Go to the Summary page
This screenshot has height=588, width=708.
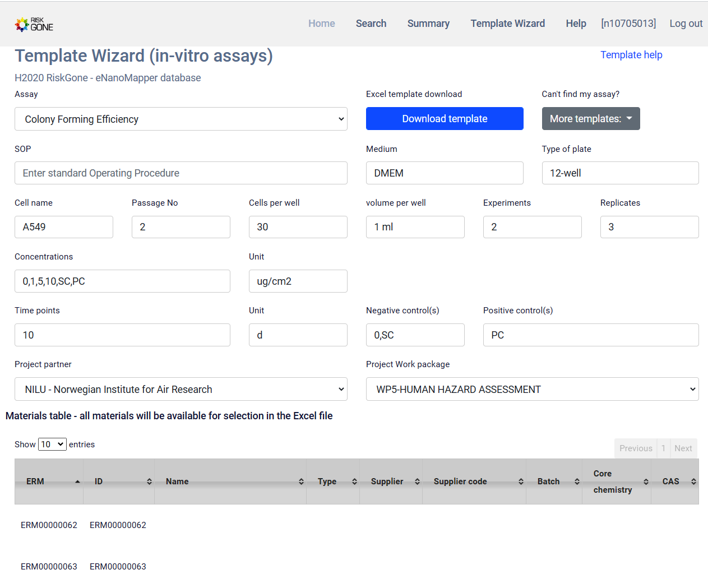coord(428,24)
